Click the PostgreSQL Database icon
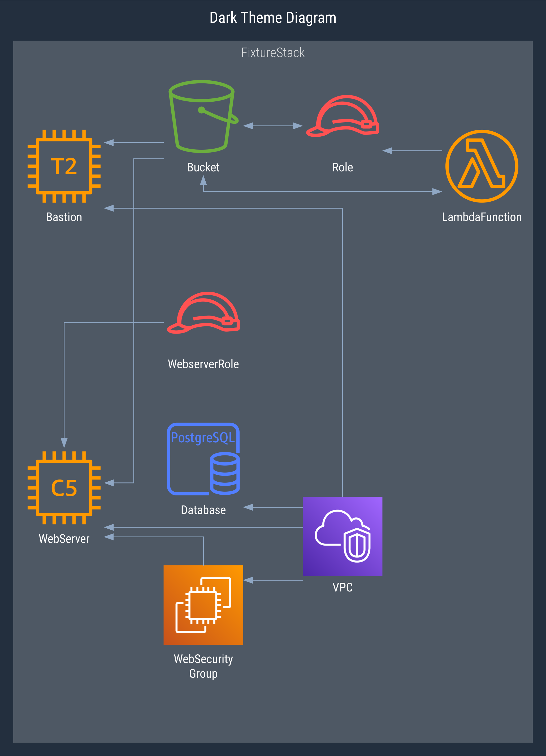546x756 pixels. pos(203,459)
